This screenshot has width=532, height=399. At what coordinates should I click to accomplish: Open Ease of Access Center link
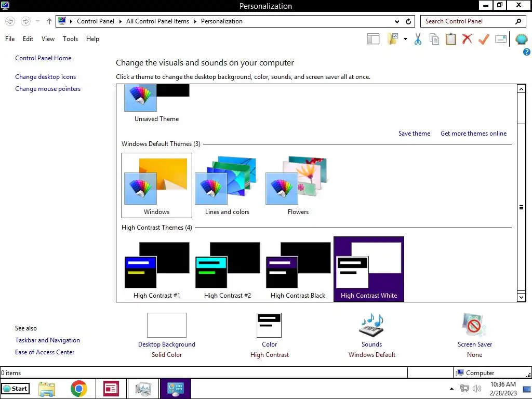click(45, 352)
